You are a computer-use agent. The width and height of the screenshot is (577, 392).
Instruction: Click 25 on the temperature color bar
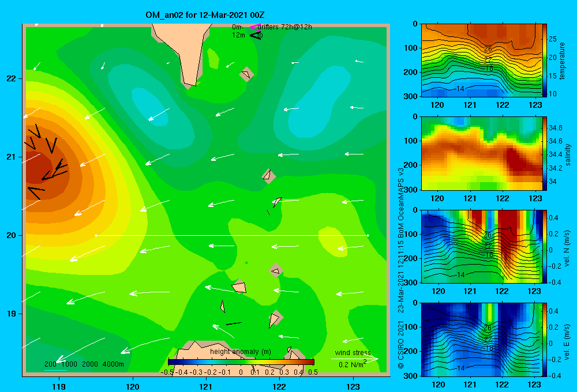(x=553, y=39)
